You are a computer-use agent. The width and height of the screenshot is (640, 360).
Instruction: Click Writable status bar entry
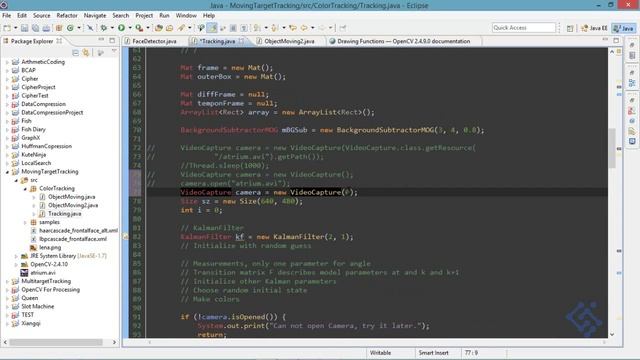tap(380, 353)
